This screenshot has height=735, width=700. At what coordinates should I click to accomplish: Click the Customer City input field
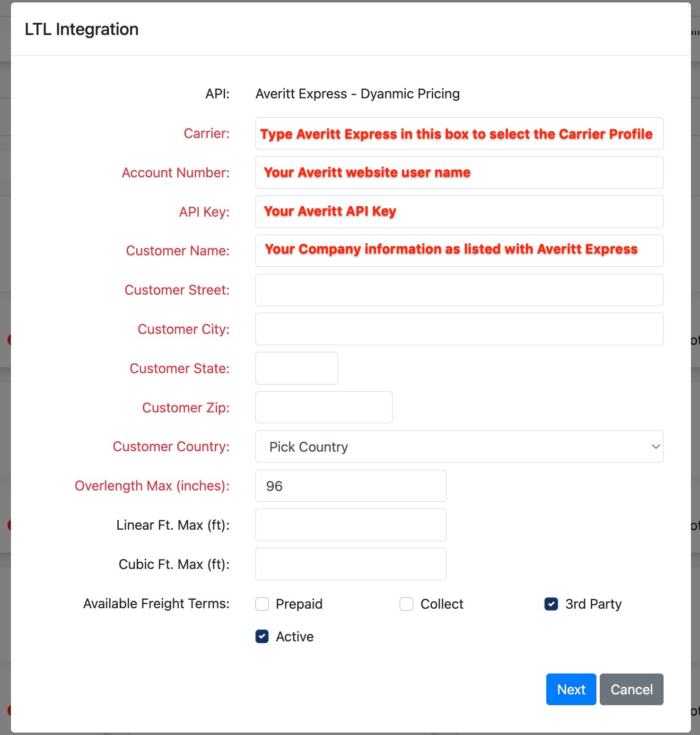459,329
